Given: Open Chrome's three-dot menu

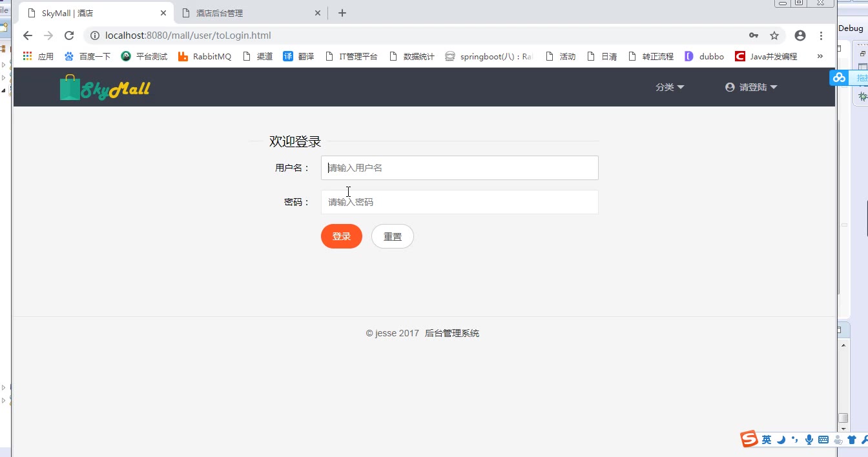Looking at the screenshot, I should click(x=821, y=36).
